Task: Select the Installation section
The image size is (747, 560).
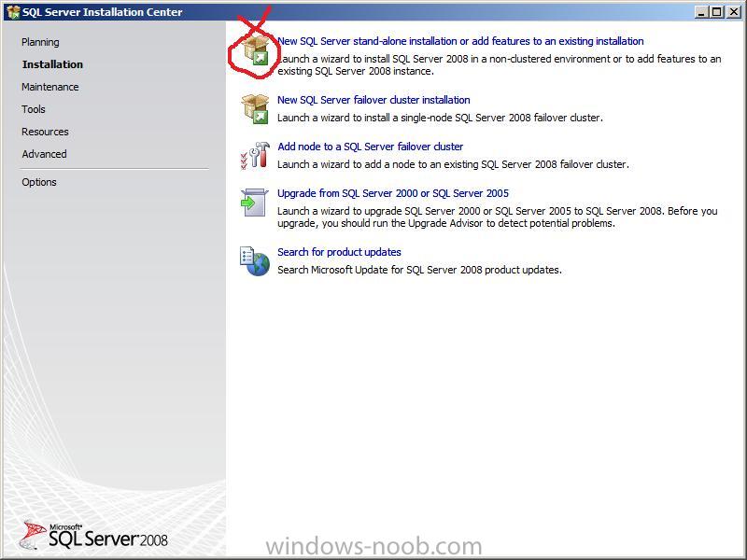Action: (52, 64)
